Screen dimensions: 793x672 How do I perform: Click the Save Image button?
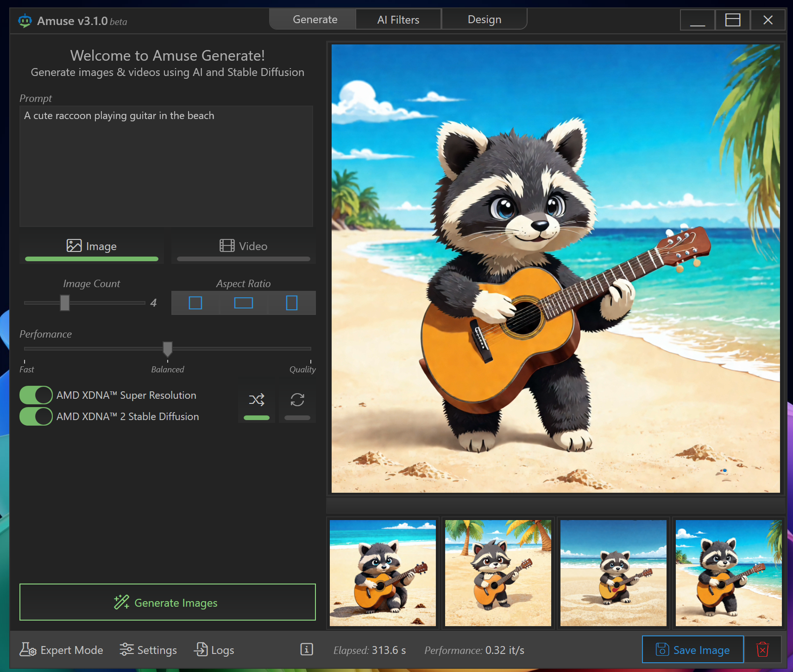692,650
